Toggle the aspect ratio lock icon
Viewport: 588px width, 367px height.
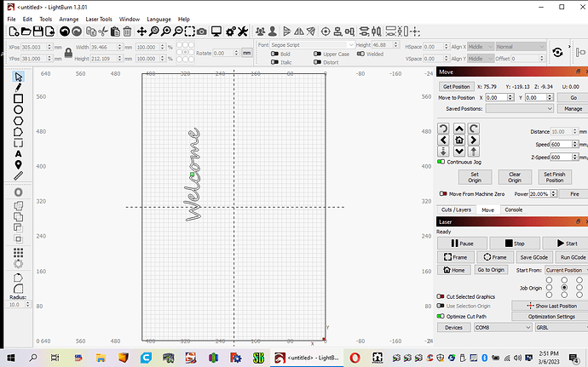point(68,53)
